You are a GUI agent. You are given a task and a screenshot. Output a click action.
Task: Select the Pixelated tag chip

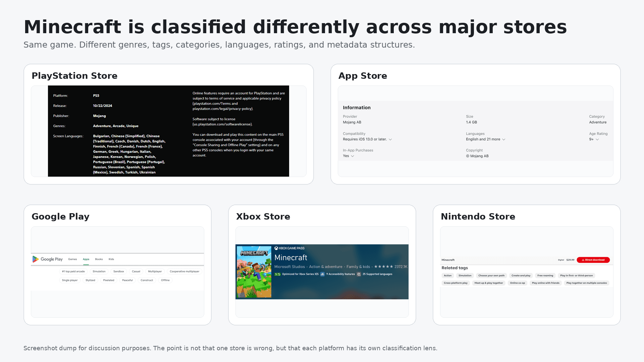(109, 280)
